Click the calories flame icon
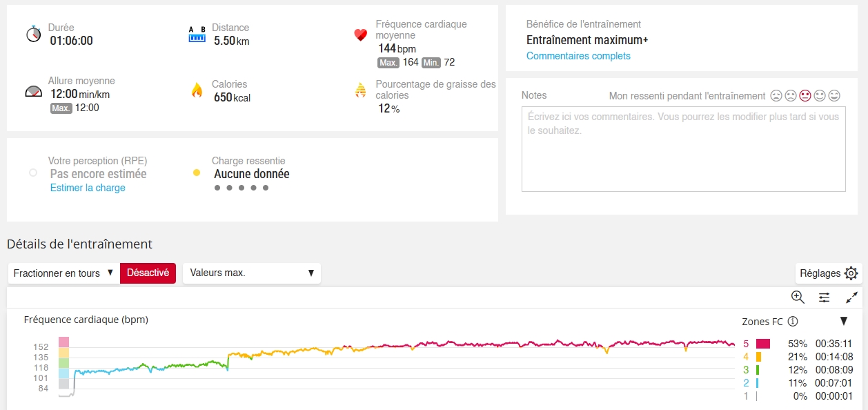This screenshot has width=868, height=410. [197, 90]
